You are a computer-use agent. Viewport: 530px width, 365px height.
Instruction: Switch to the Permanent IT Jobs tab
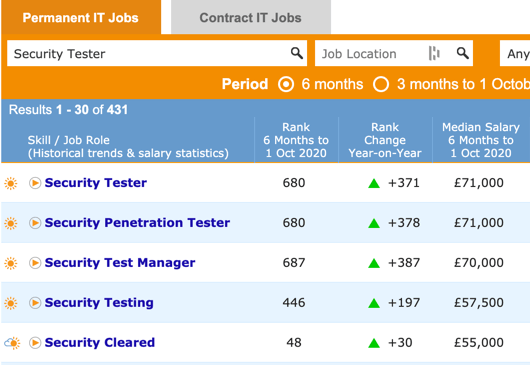click(x=81, y=17)
